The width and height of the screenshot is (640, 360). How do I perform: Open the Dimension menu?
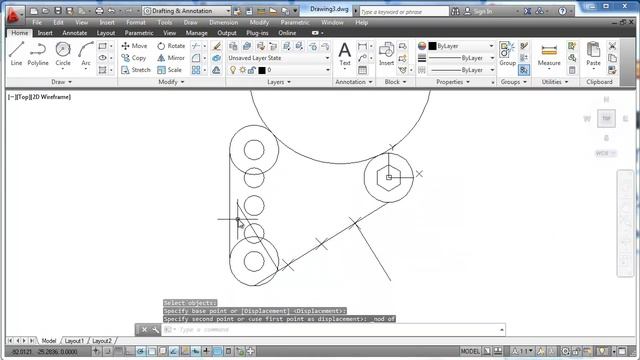[223, 22]
